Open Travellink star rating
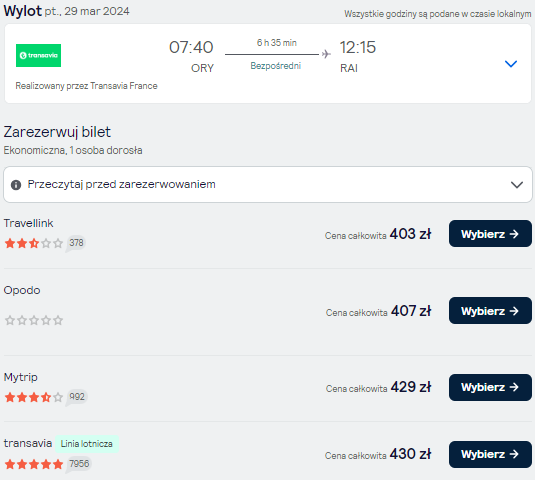This screenshot has height=480, width=535. pos(34,243)
